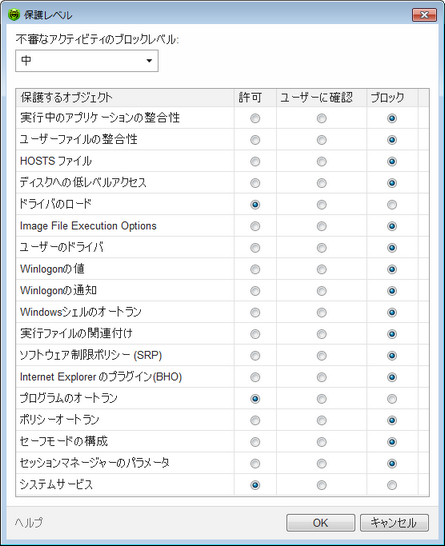Viewport: 445px width, 546px height.
Task: Confirm settings with OK button
Action: click(x=320, y=523)
